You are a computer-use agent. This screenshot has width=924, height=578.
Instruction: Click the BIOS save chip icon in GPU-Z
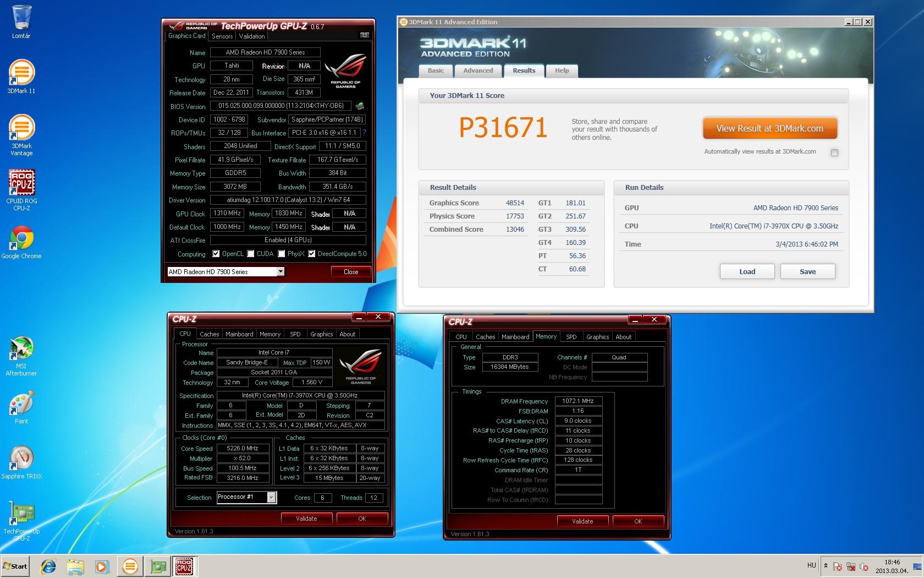360,106
